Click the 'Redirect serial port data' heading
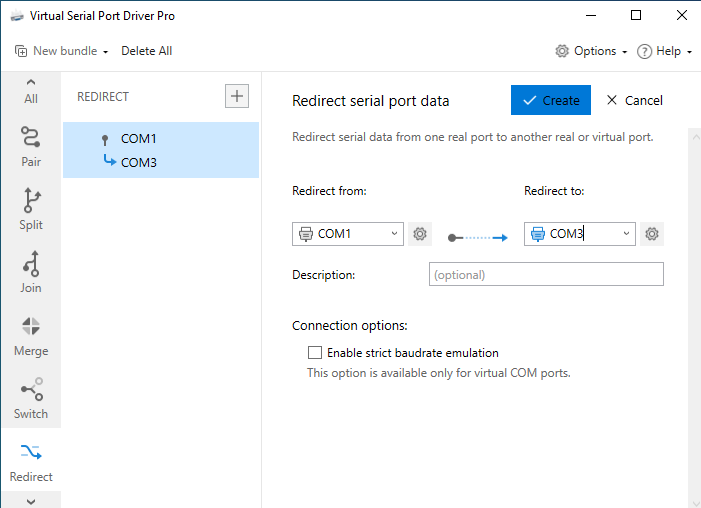Screen dimensions: 701x508 click(371, 101)
